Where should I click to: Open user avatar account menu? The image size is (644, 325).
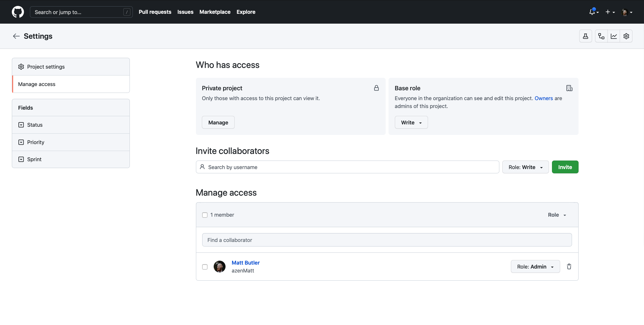pos(627,12)
